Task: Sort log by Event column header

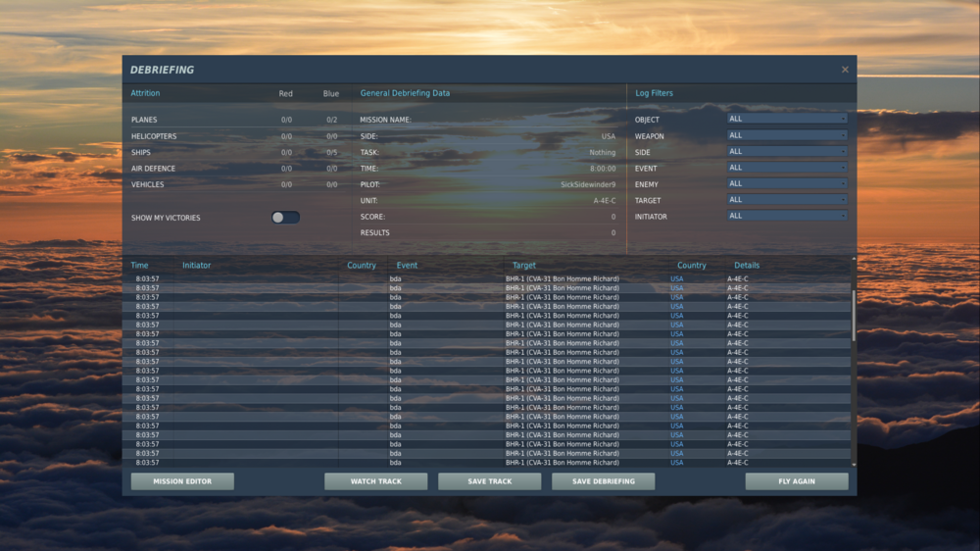Action: point(407,265)
